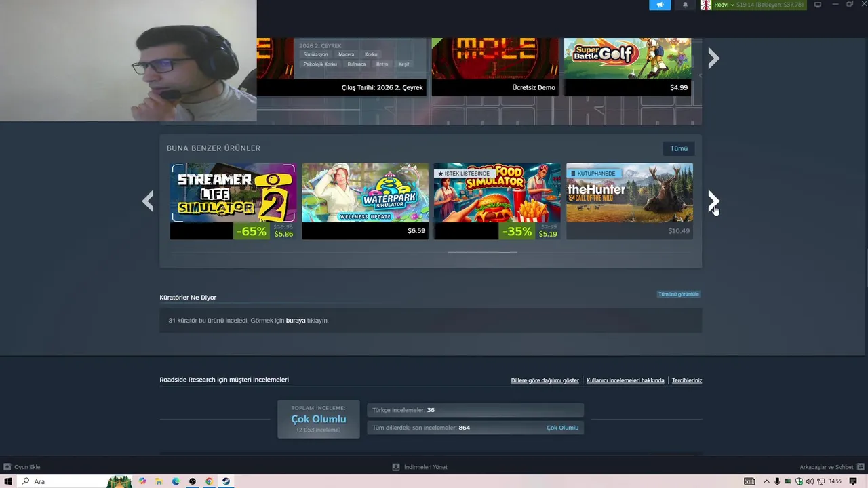Open Kullanıcı incelemeleri hakkında link
Image resolution: width=868 pixels, height=488 pixels.
click(625, 380)
